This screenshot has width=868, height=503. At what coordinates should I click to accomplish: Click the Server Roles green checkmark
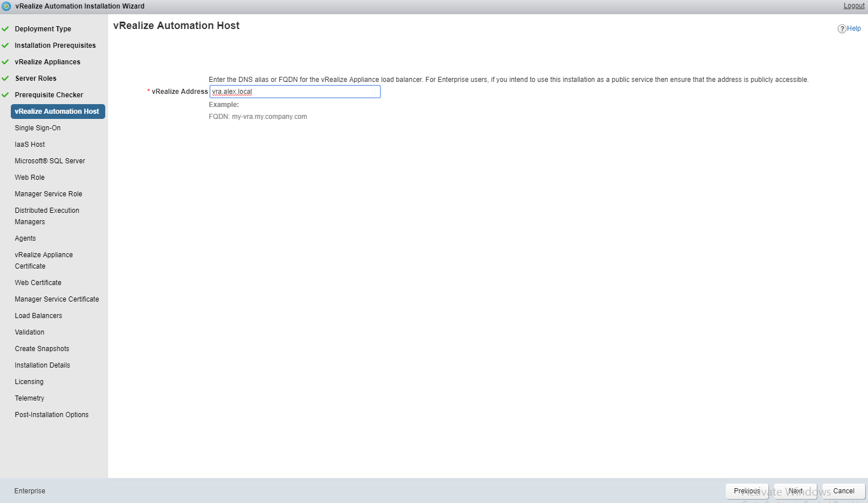click(x=5, y=79)
